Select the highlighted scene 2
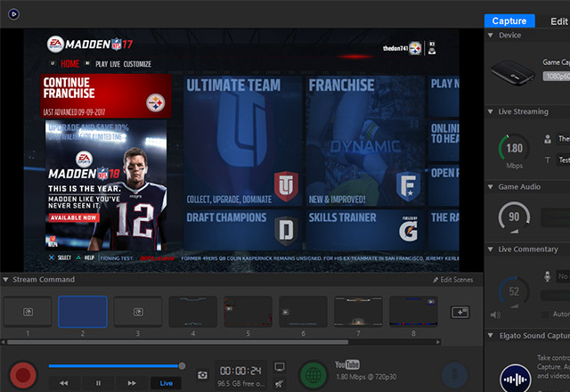This screenshot has width=570, height=392. (83, 312)
